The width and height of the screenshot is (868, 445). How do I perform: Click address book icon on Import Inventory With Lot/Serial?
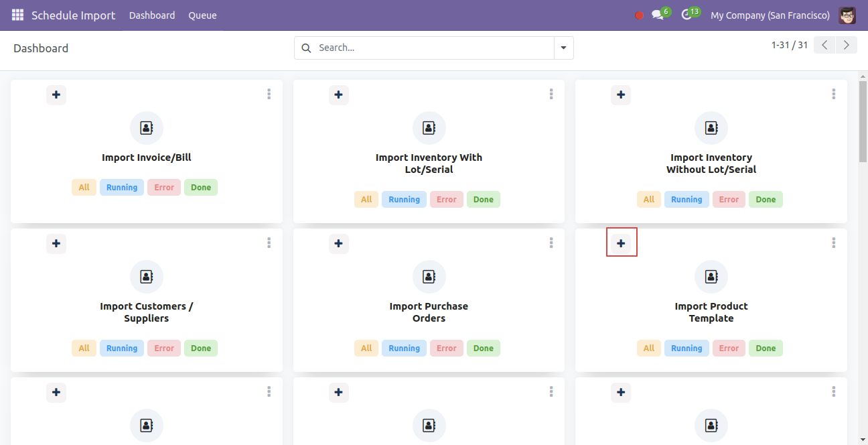coord(429,128)
